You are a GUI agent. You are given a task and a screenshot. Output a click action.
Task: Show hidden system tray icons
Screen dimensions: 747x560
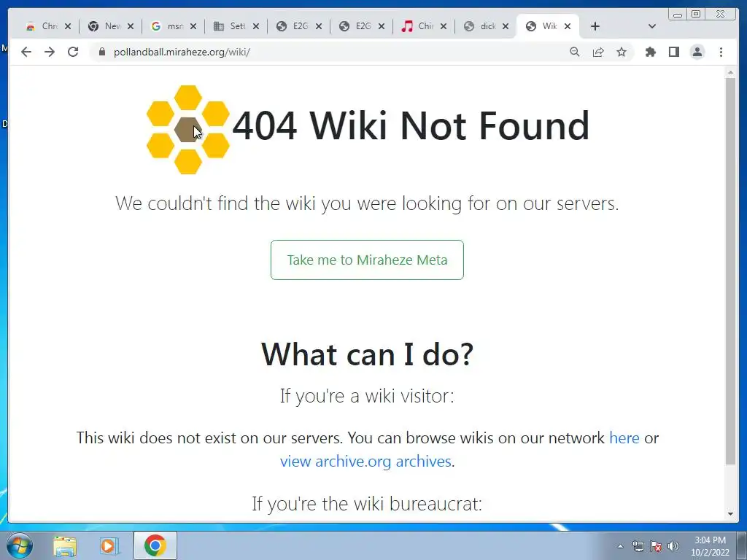[x=620, y=546]
